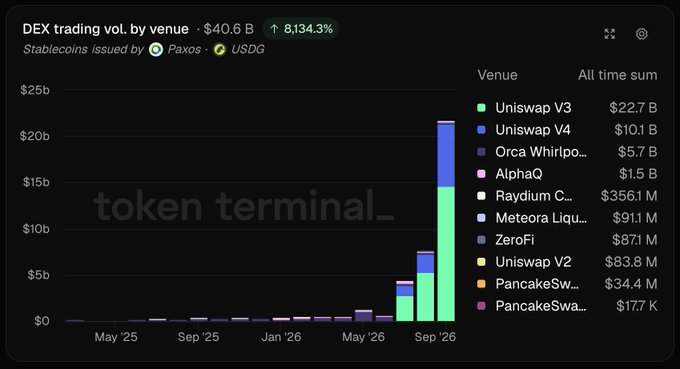
Task: Click the USDG stablecoin label
Action: (248, 49)
